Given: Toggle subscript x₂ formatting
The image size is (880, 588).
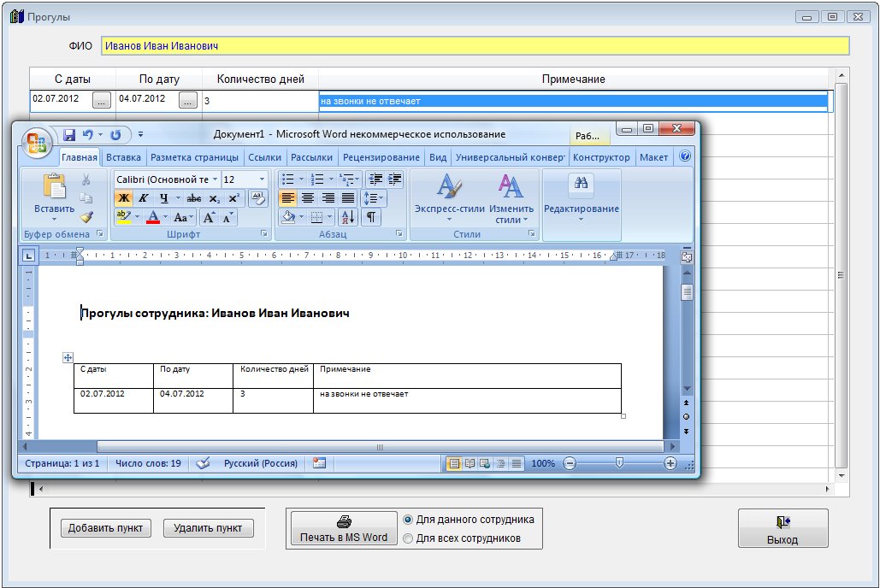Looking at the screenshot, I should click(215, 198).
